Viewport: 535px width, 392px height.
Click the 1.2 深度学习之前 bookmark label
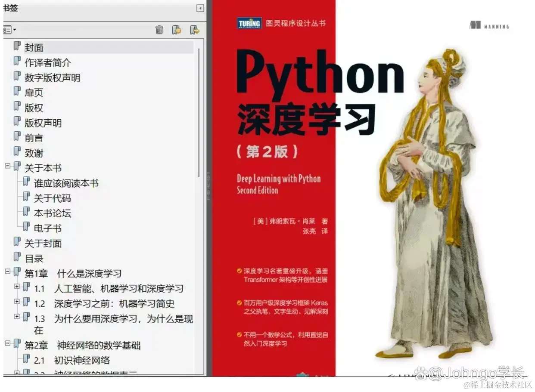click(104, 304)
